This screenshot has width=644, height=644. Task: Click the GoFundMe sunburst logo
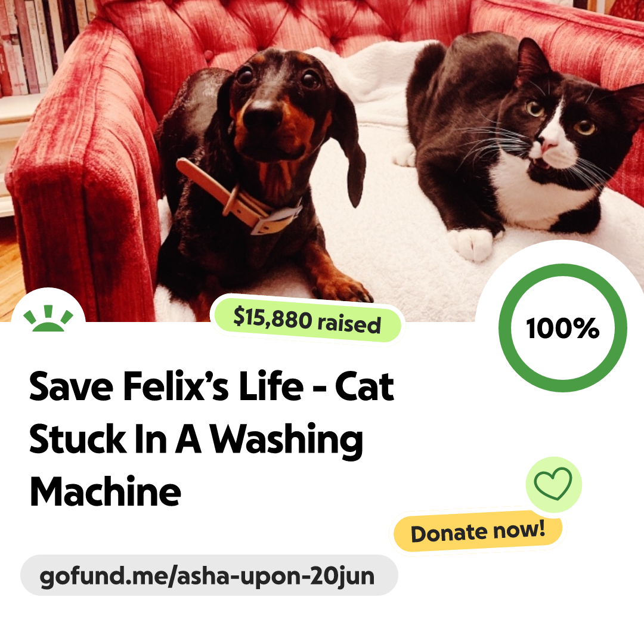pyautogui.click(x=48, y=318)
